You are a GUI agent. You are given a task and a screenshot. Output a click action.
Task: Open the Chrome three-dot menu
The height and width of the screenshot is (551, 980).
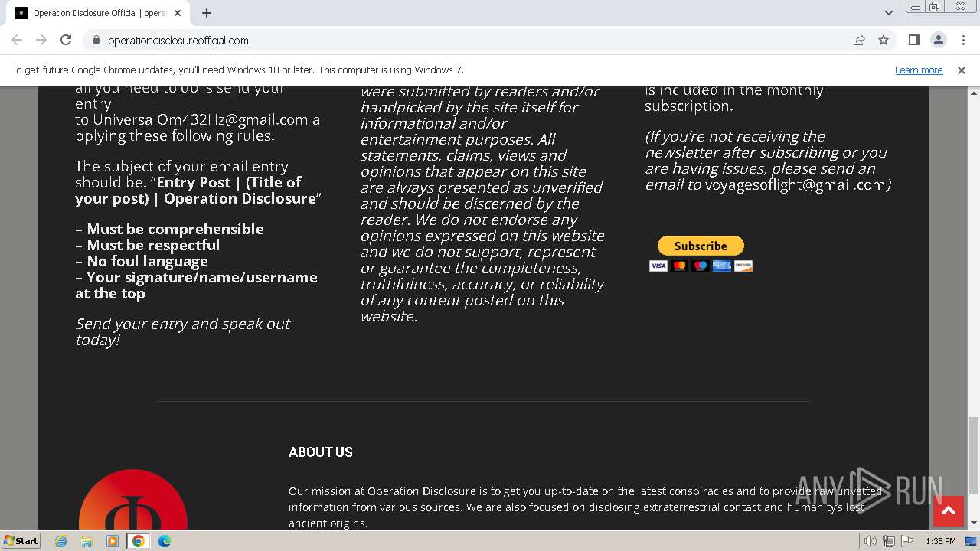pos(963,40)
